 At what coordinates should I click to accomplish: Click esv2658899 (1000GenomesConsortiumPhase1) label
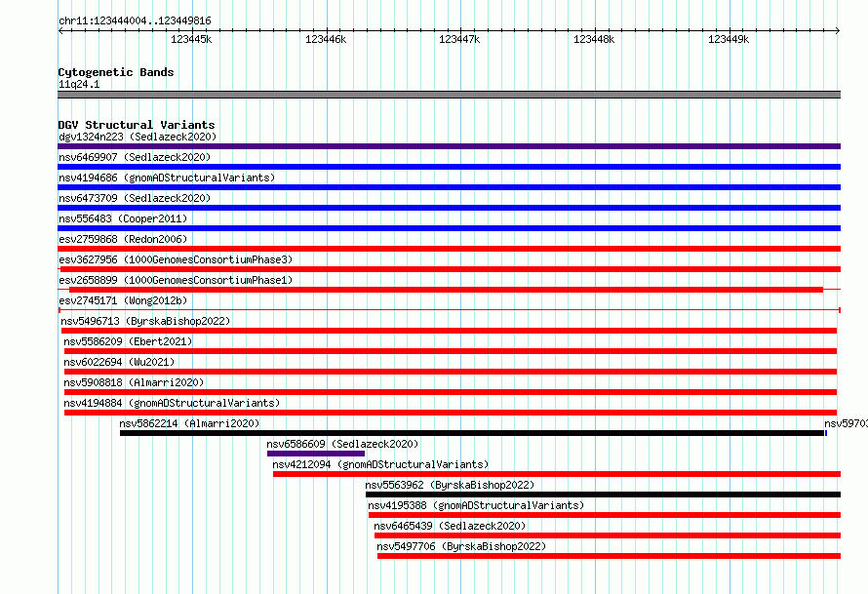(176, 280)
